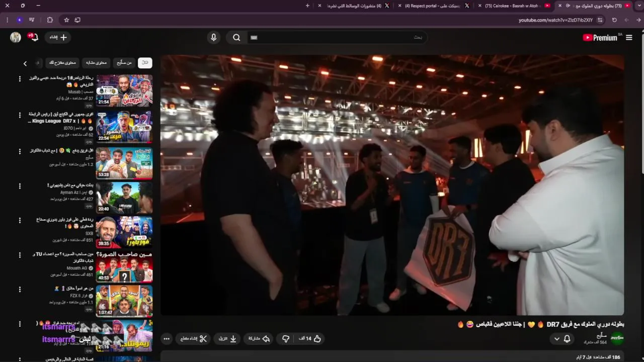Close the Cairokee - Basrah w Atoh tab
This screenshot has width=644, height=362.
pyautogui.click(x=480, y=6)
